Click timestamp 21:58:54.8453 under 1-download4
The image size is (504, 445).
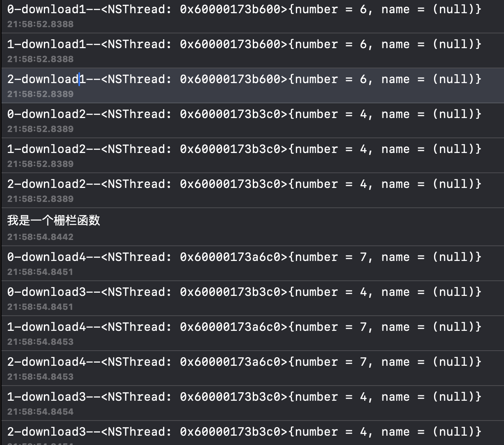click(x=40, y=342)
